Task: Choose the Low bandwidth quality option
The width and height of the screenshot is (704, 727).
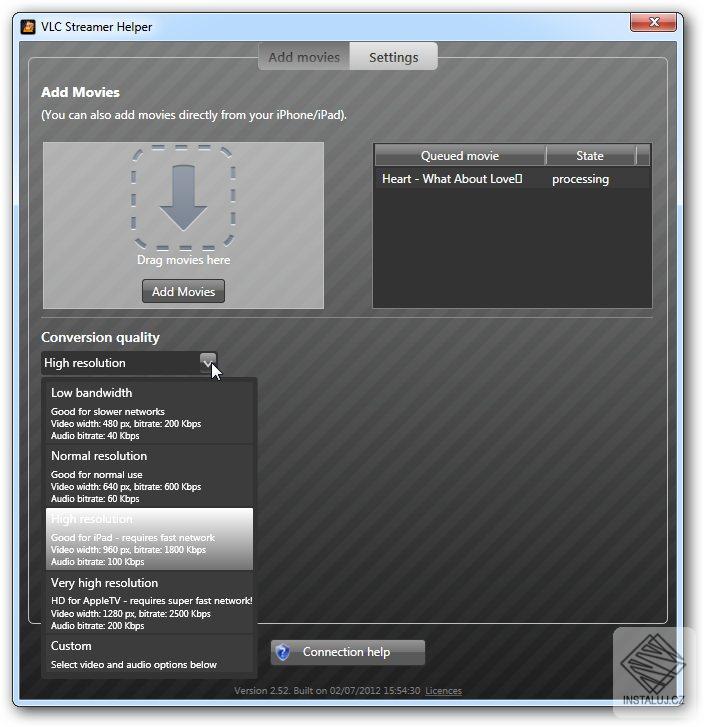Action: click(149, 413)
